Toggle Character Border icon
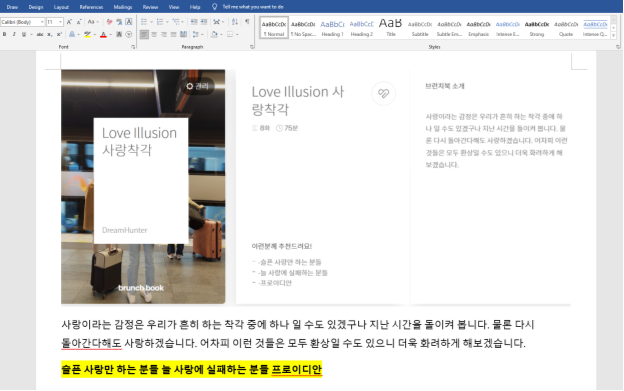The image size is (624, 391). click(x=129, y=22)
